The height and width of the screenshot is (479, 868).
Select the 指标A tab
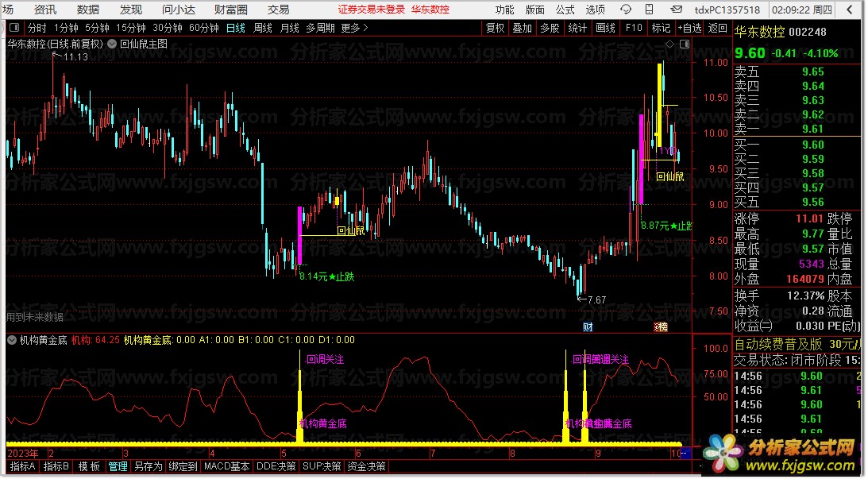(x=23, y=467)
